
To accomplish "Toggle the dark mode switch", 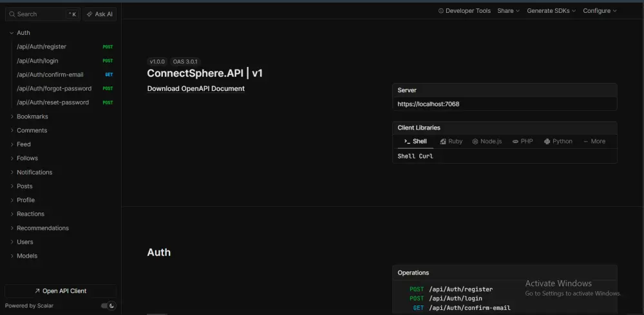I will pos(108,305).
